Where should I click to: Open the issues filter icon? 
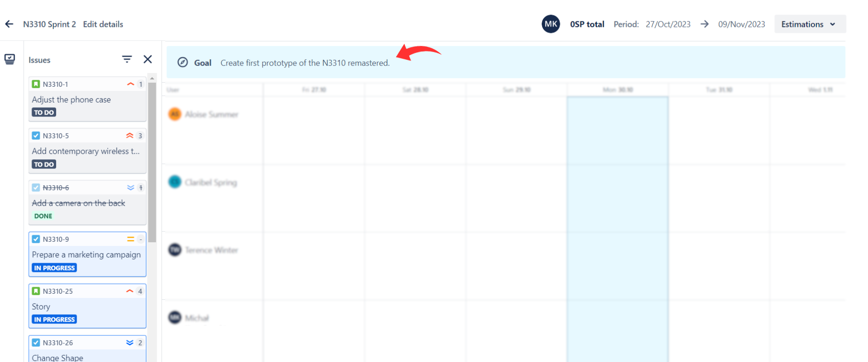[127, 59]
